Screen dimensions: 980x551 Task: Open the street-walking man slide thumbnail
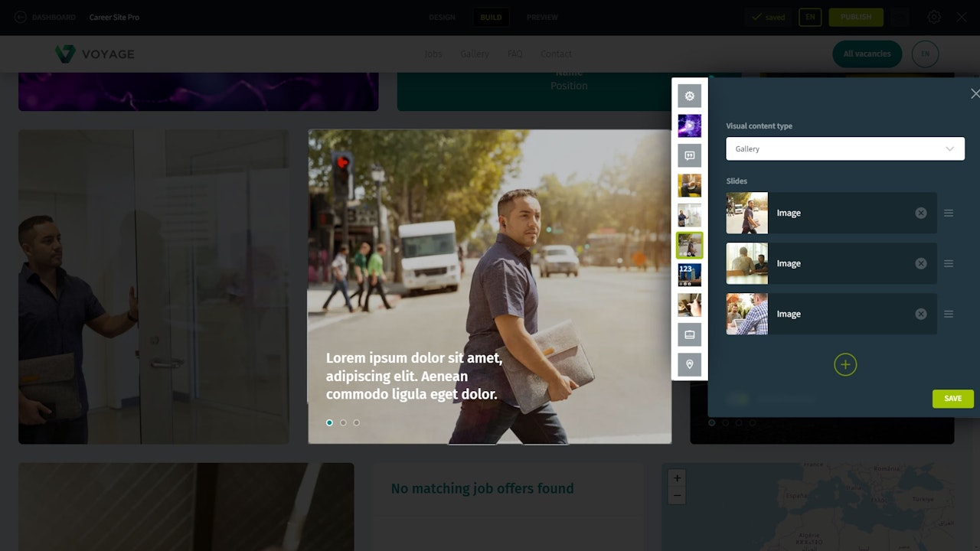coord(747,213)
